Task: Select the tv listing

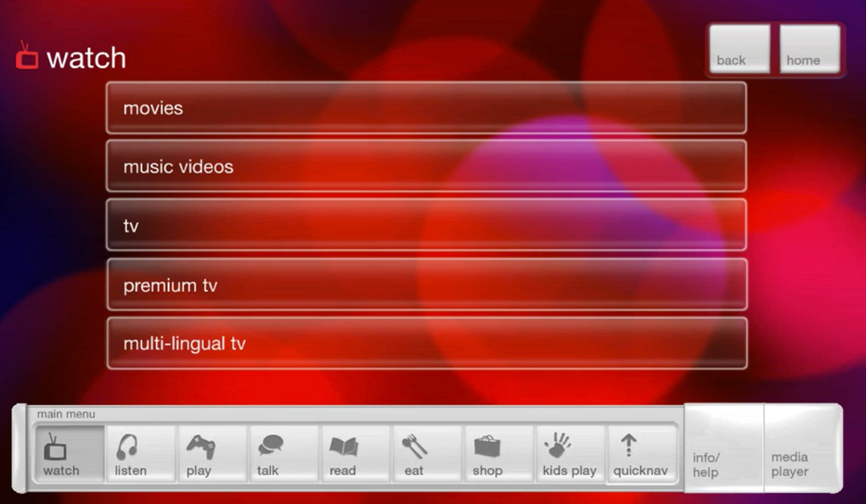Action: point(425,226)
